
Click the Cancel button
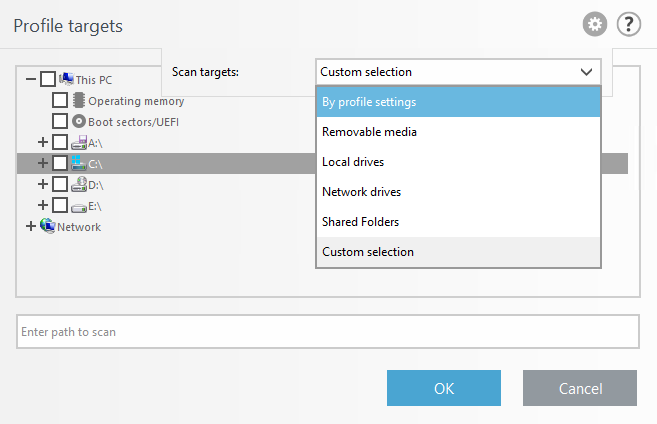tap(579, 388)
